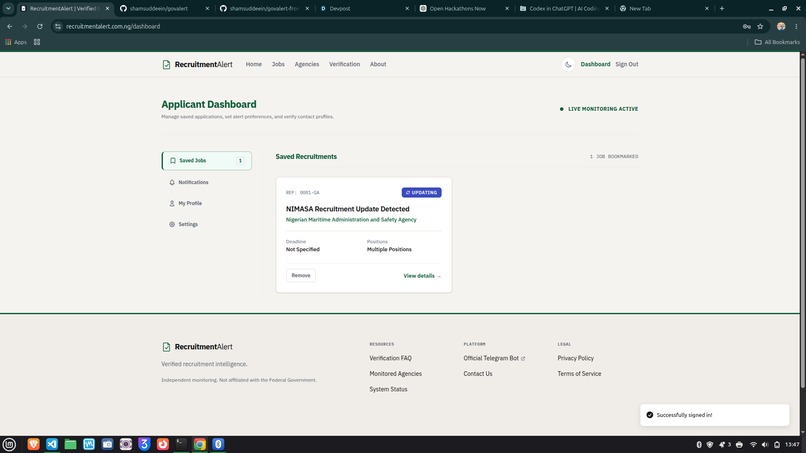Click the Successfully signed in toast

(x=715, y=415)
